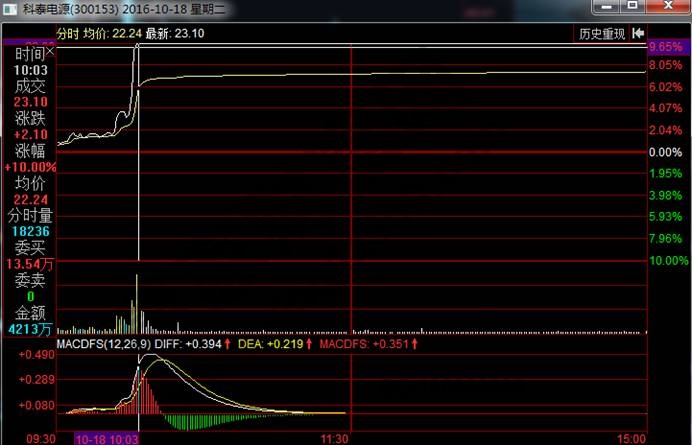Click the purple 9.65% price level marker
This screenshot has width=692, height=445.
click(665, 47)
